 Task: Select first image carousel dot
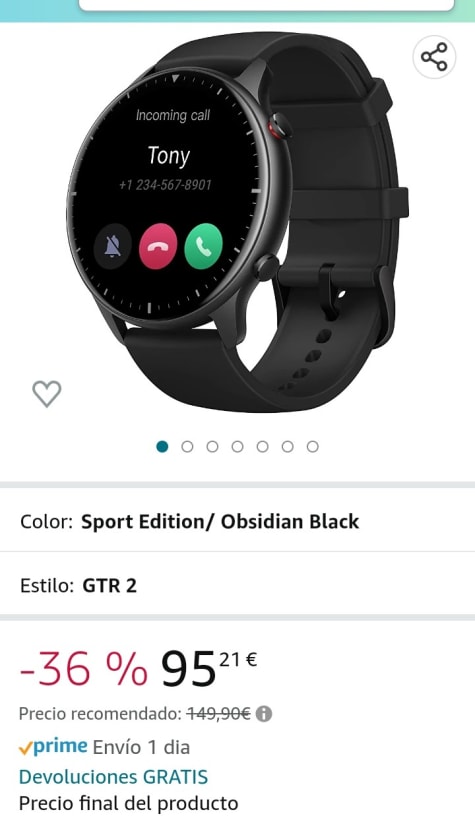tap(162, 447)
